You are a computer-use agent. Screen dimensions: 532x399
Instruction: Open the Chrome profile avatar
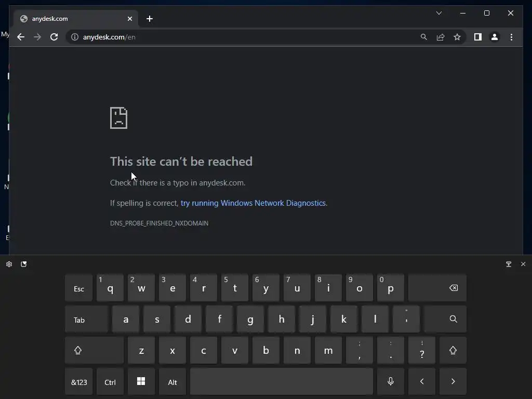tap(495, 37)
